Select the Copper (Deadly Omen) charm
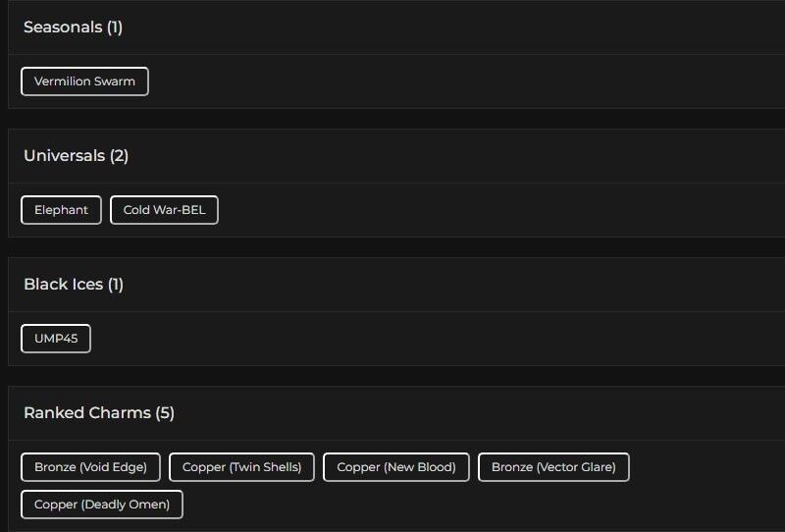The height and width of the screenshot is (532, 785). pyautogui.click(x=102, y=505)
